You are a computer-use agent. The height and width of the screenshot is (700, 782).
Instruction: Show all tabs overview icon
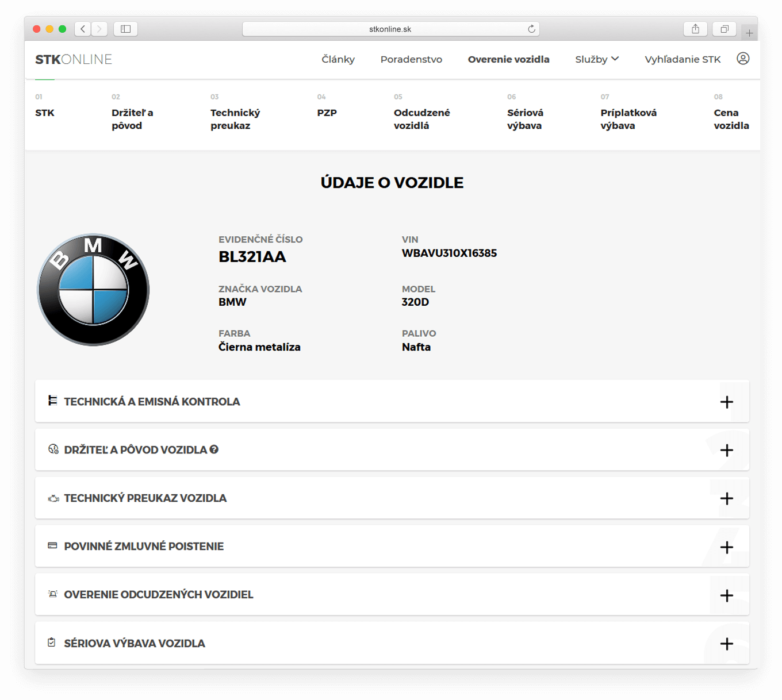724,29
